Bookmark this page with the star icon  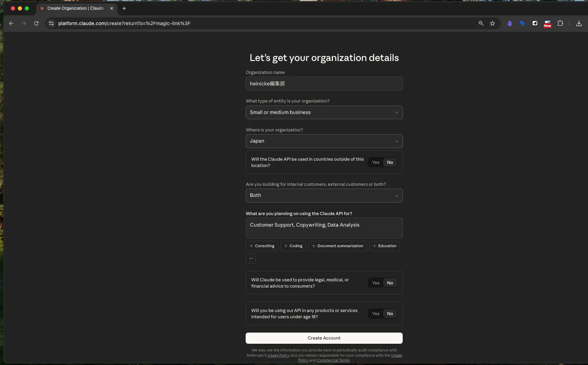[x=492, y=23]
